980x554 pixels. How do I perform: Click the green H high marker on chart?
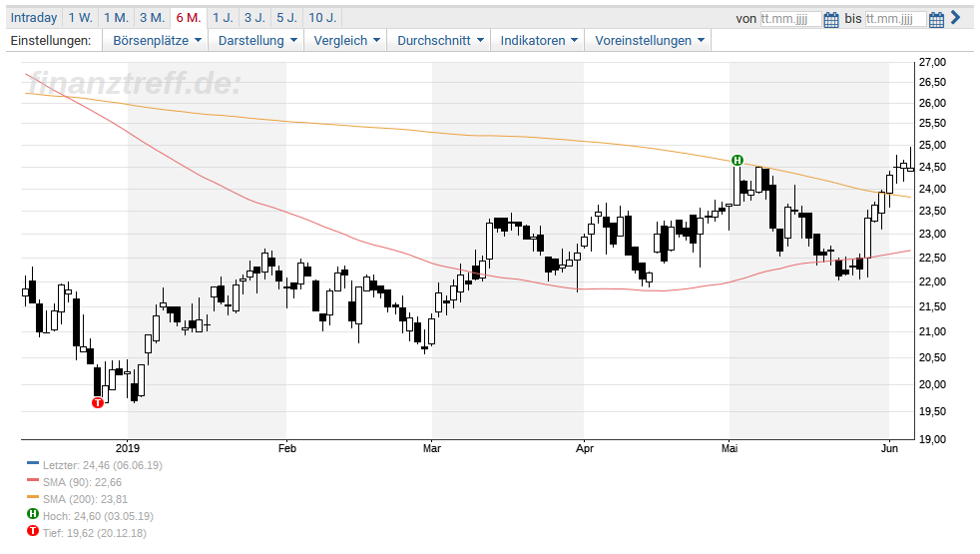pyautogui.click(x=737, y=161)
